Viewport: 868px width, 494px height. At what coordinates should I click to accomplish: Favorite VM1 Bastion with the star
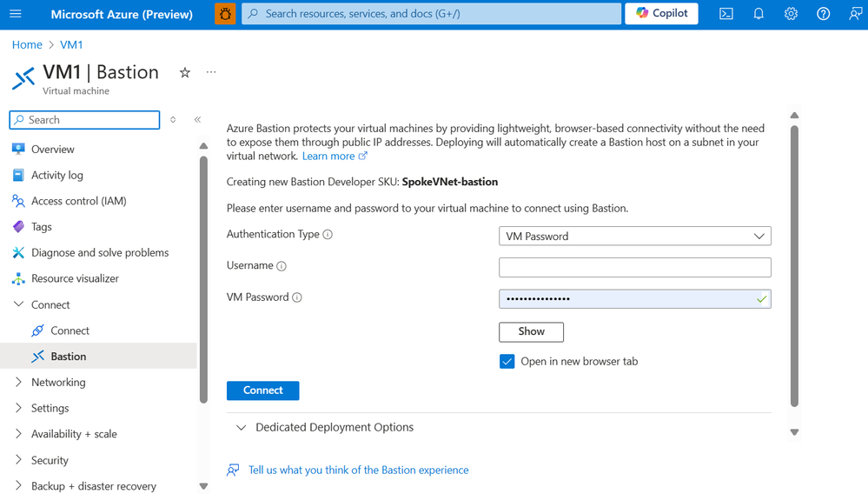185,72
